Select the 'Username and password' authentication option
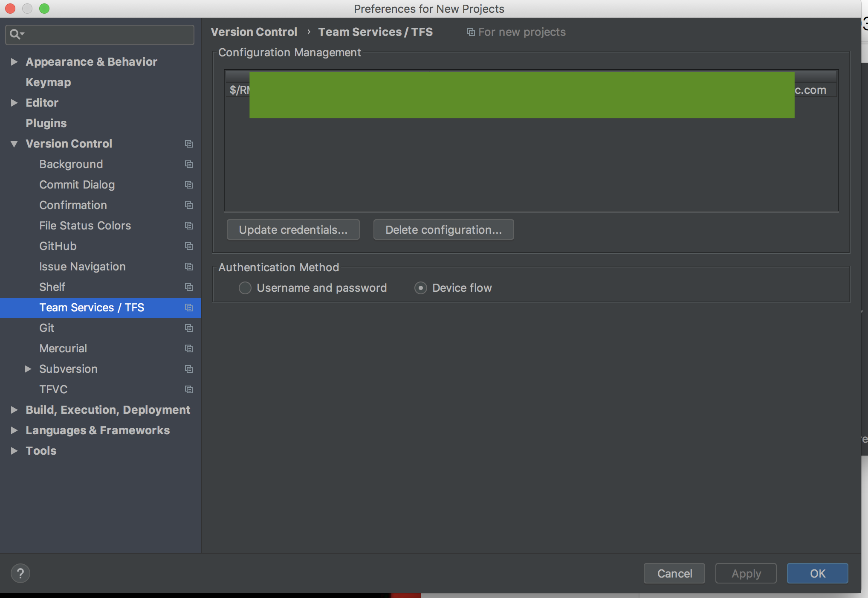Image resolution: width=868 pixels, height=598 pixels. point(245,288)
